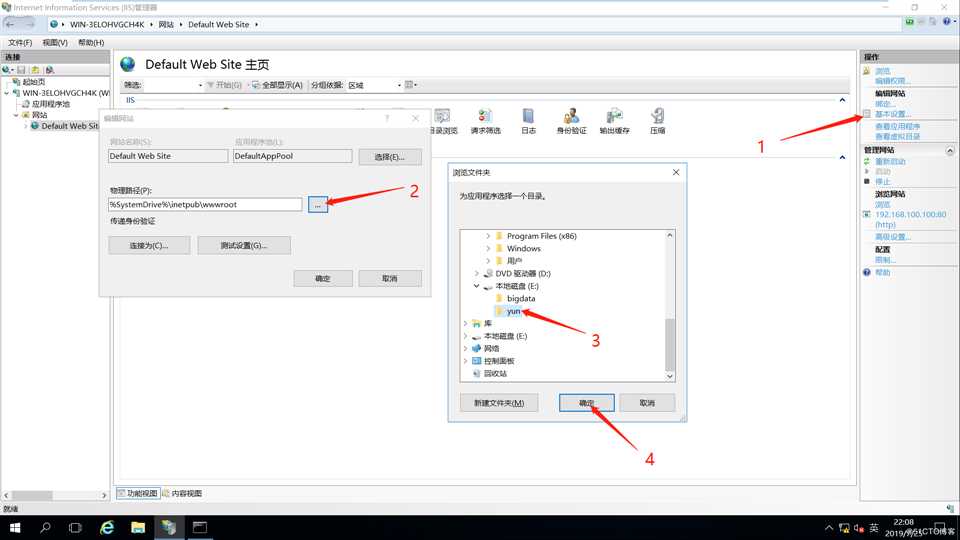
Task: Click 取消 in the 浏览文件夹 dialog
Action: tap(647, 403)
